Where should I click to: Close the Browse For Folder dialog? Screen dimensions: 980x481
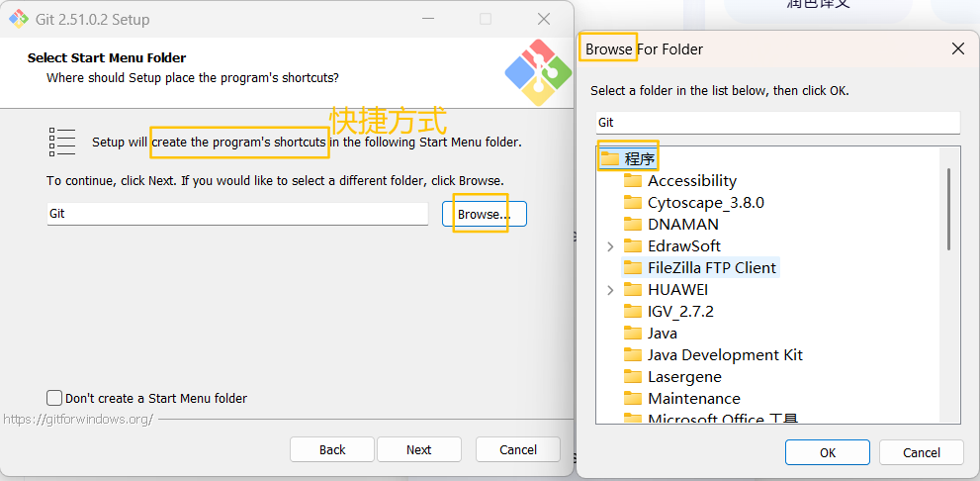click(x=957, y=48)
